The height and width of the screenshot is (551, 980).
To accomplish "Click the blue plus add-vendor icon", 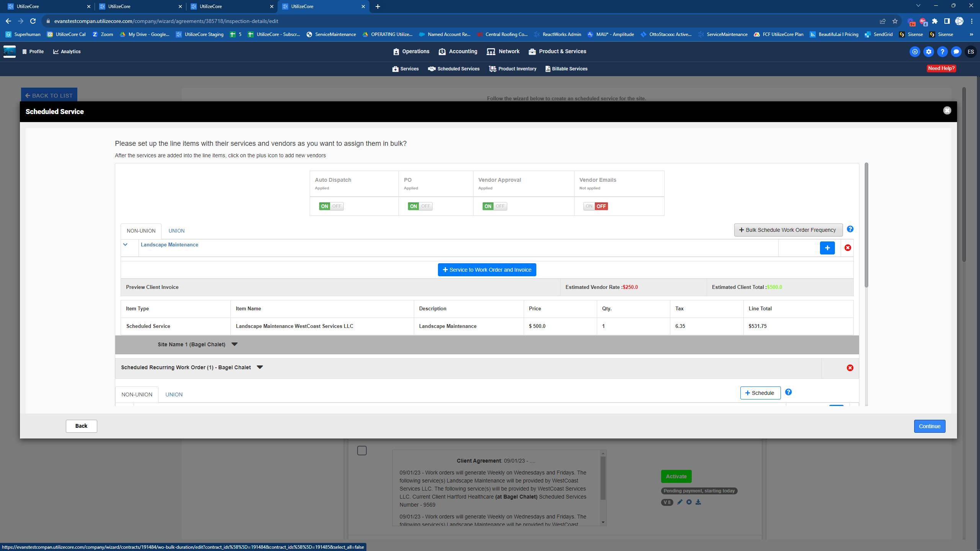I will click(827, 248).
